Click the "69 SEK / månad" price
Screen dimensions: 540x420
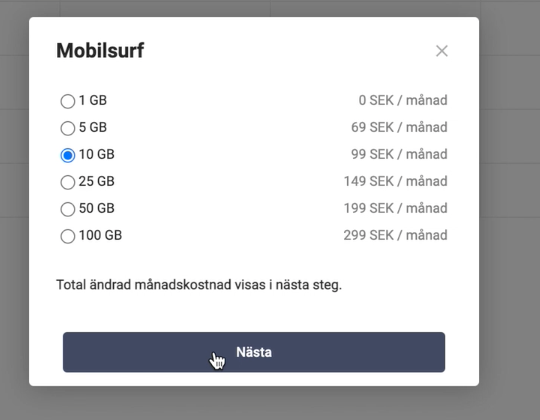pos(399,127)
